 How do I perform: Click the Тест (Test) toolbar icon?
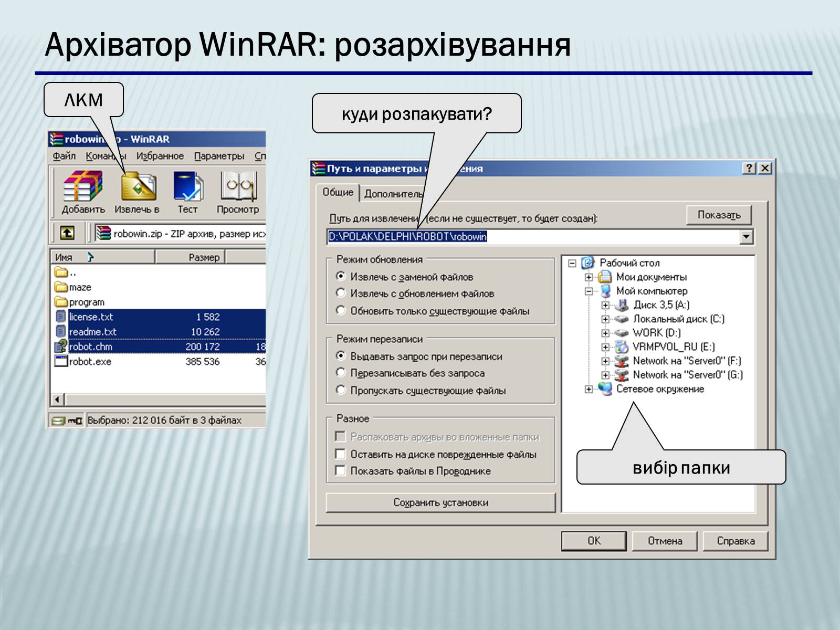pyautogui.click(x=187, y=187)
